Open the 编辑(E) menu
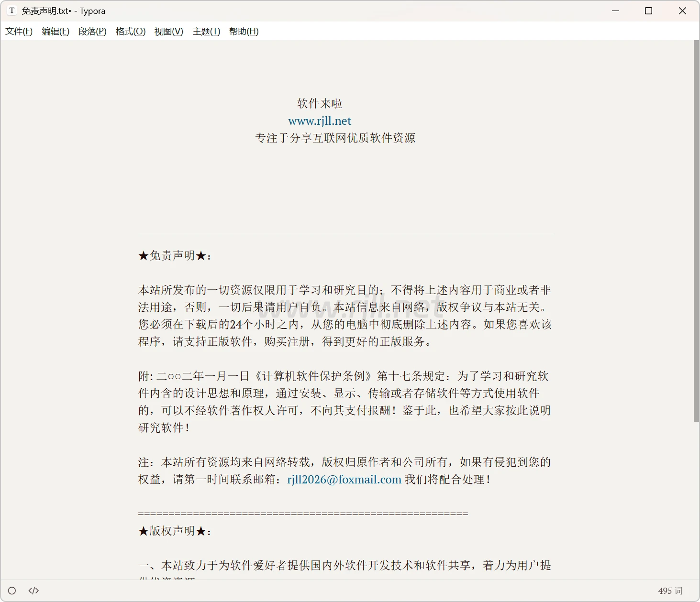The image size is (700, 602). point(56,32)
